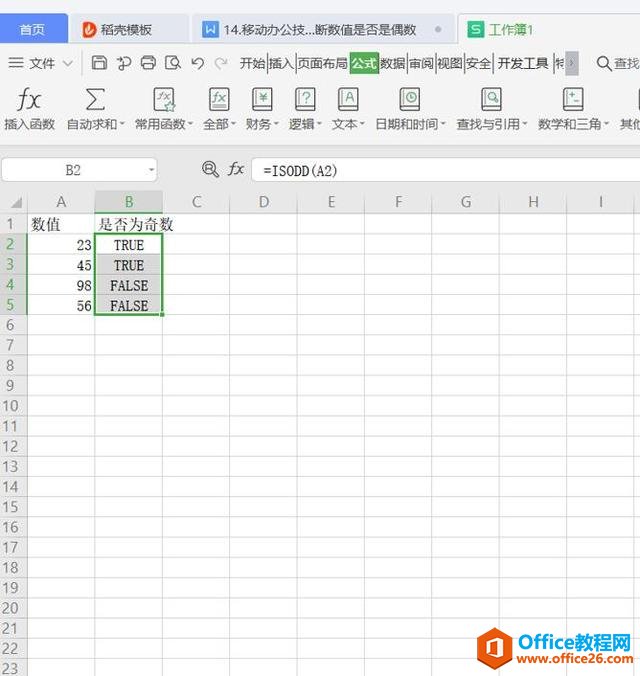Select cell A4 containing 98
The image size is (640, 676).
click(61, 285)
